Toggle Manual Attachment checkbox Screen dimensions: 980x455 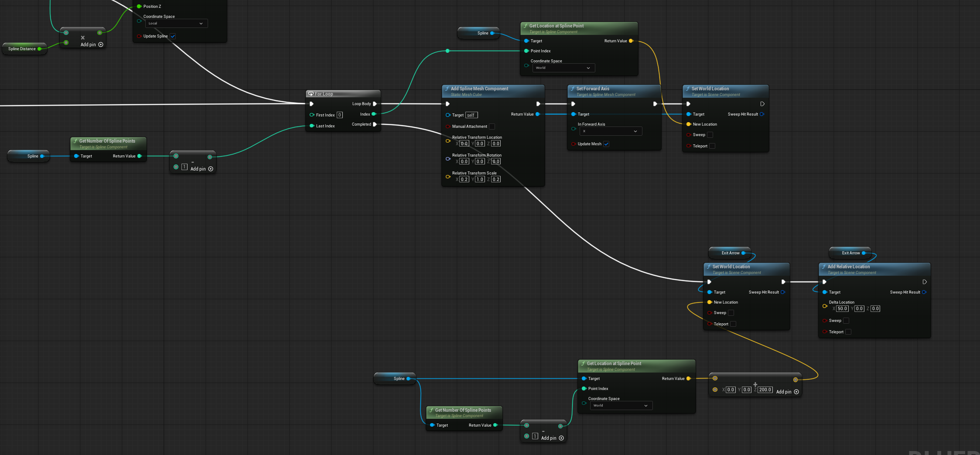pos(492,127)
